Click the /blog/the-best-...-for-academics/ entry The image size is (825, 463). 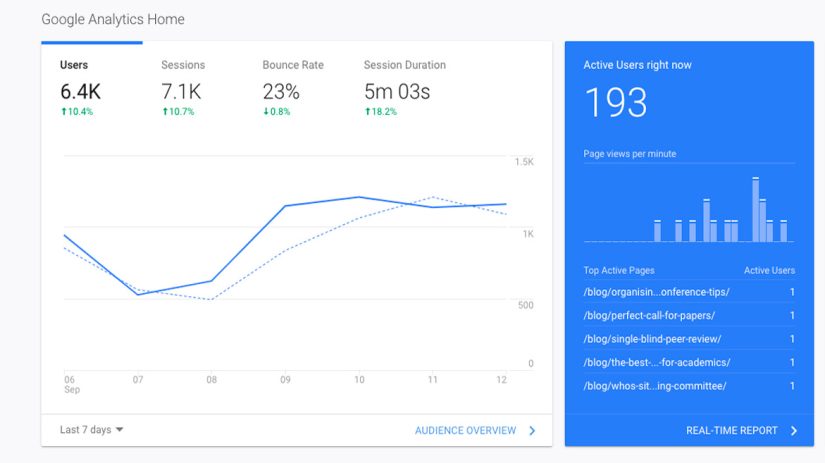pyautogui.click(x=656, y=362)
